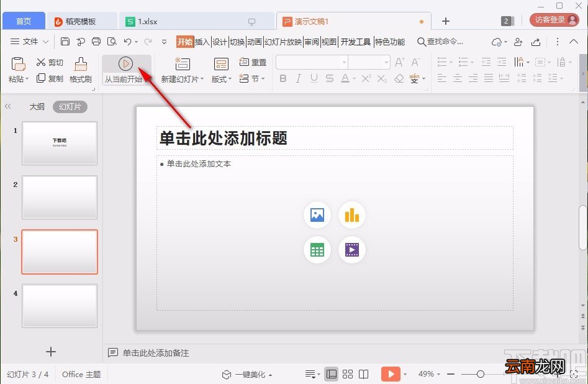Switch panel to 大纲 outline view
The image size is (588, 384).
(x=37, y=107)
